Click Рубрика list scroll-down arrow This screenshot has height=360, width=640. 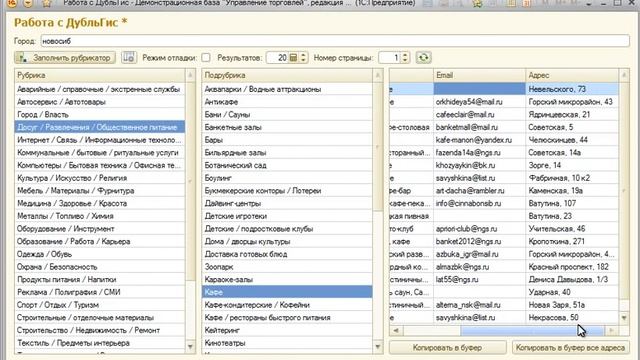190,347
